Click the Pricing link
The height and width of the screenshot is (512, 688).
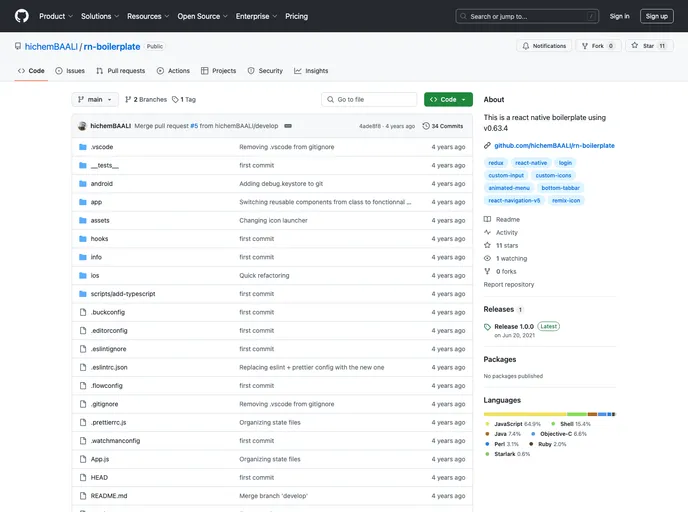point(297,16)
